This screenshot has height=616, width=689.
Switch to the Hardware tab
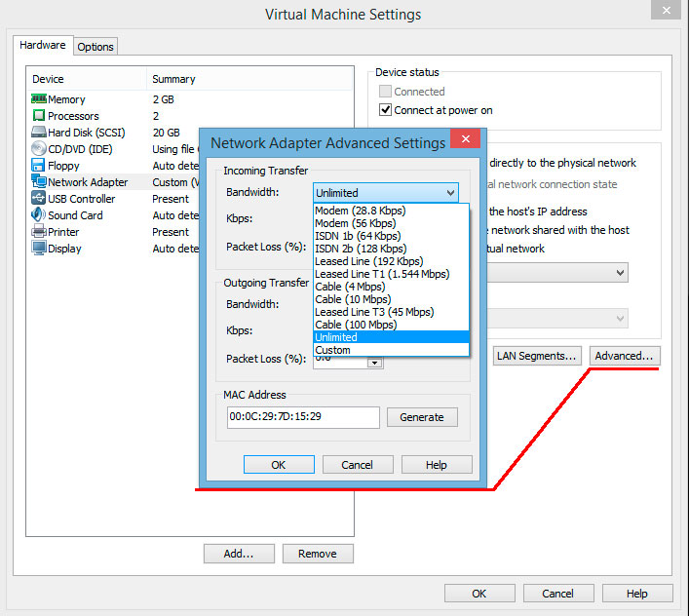(43, 45)
